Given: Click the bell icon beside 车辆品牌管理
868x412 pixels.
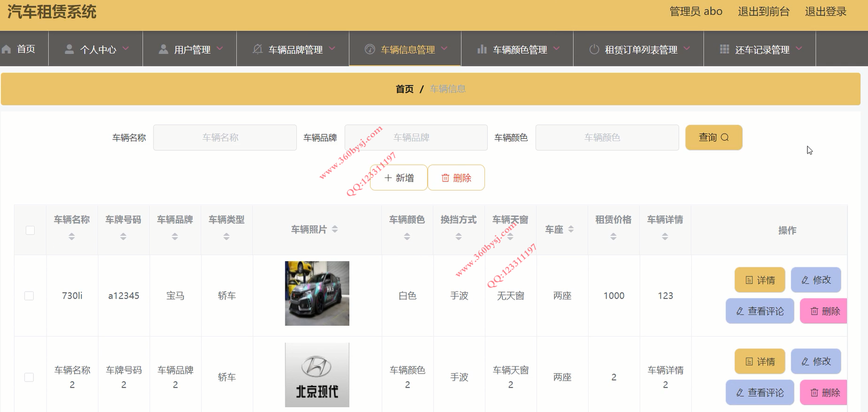Looking at the screenshot, I should click(258, 49).
